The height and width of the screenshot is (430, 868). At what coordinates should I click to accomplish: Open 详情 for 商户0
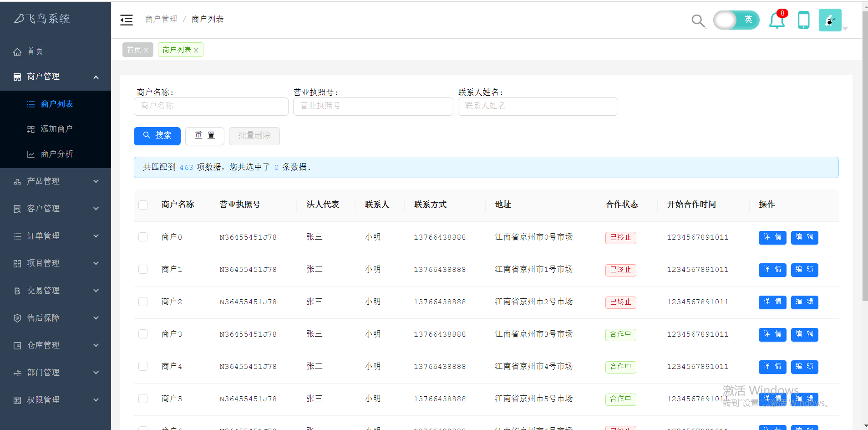click(x=772, y=237)
